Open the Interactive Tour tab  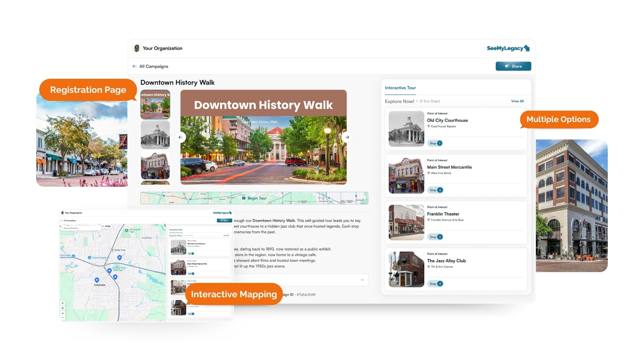click(x=400, y=88)
